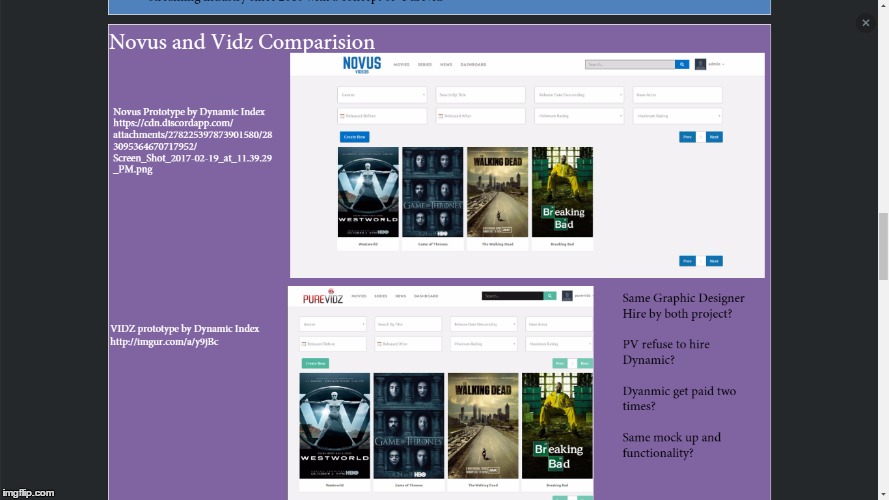889x500 pixels.
Task: Click the Novus Videos logo
Action: pos(362,65)
